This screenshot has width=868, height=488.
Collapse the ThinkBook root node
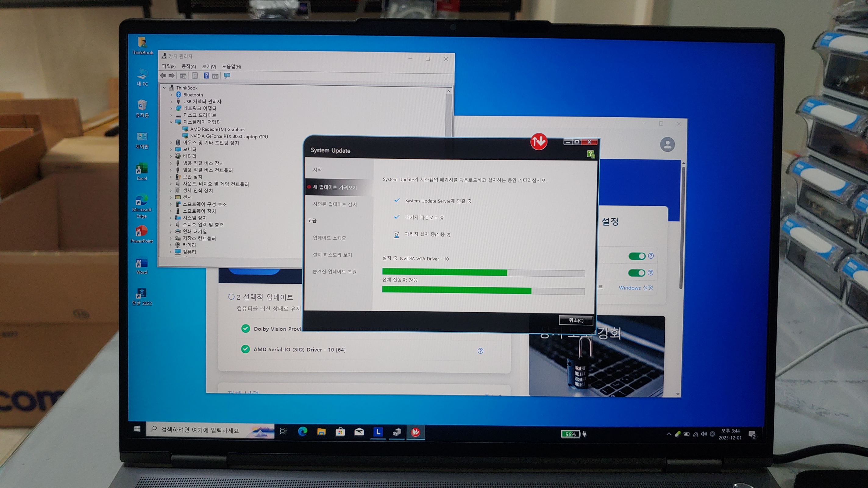(x=165, y=88)
